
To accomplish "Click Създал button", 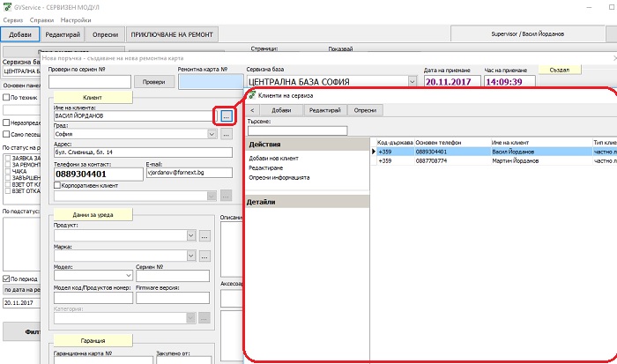I will pos(560,70).
